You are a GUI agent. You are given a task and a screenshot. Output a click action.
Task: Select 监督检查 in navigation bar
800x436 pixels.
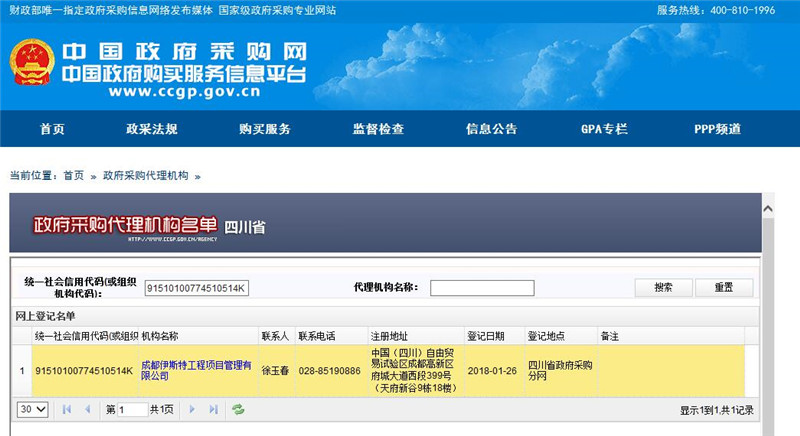(378, 129)
